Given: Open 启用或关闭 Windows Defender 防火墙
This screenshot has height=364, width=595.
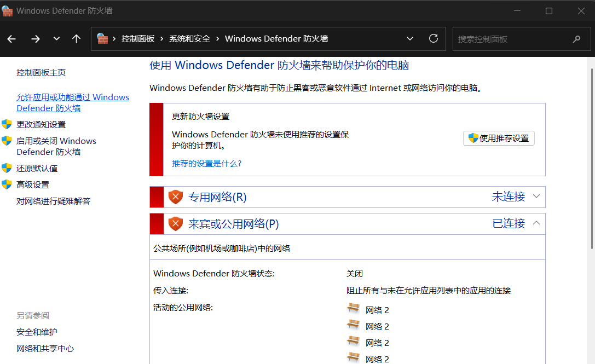Looking at the screenshot, I should coord(56,146).
